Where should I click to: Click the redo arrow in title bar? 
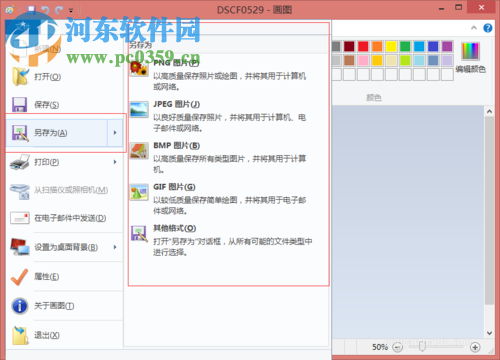(x=59, y=9)
